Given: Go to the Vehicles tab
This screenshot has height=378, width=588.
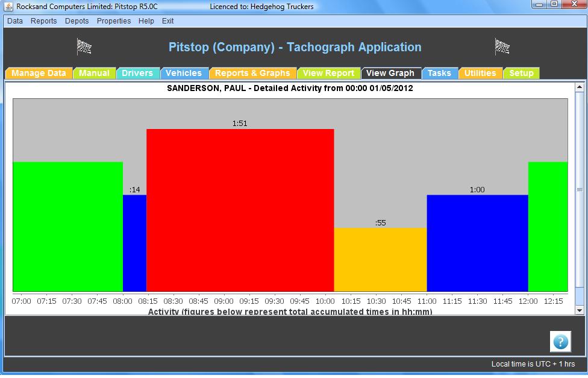Looking at the screenshot, I should (184, 73).
